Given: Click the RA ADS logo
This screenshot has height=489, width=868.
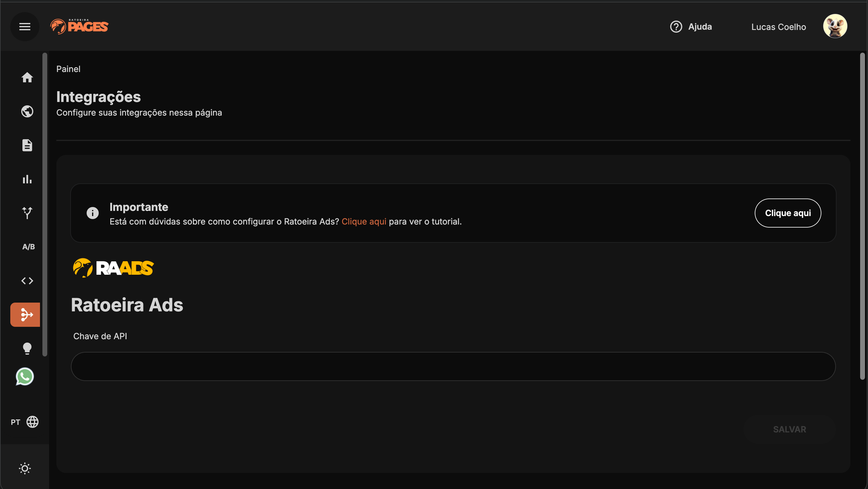Looking at the screenshot, I should pyautogui.click(x=114, y=268).
